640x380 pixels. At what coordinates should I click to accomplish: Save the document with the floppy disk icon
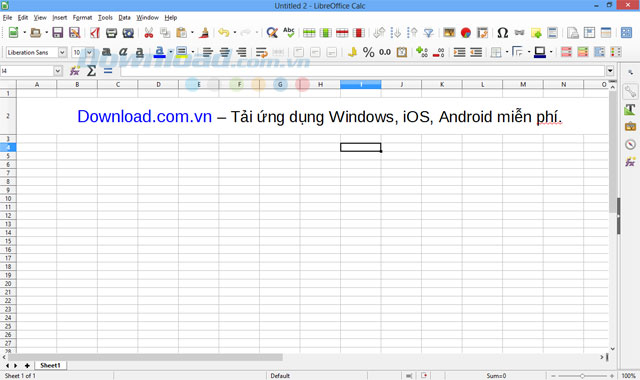(58, 33)
